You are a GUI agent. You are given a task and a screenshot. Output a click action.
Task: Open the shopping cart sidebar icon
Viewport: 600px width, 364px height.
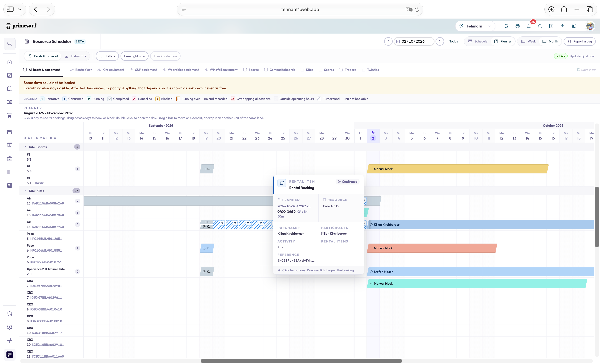pyautogui.click(x=9, y=115)
